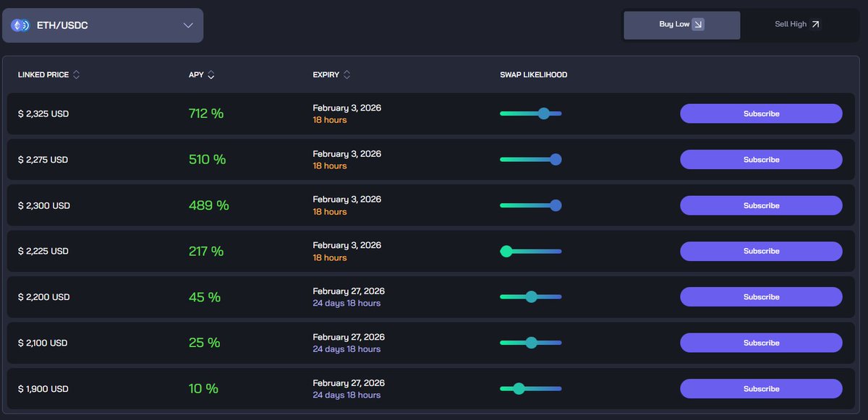Image resolution: width=868 pixels, height=420 pixels.
Task: Subscribe to the $2,300 USD offer
Action: [x=761, y=205]
